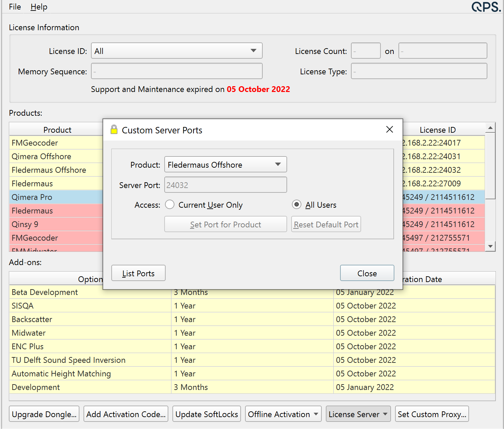Open the Help menu
The width and height of the screenshot is (504, 429).
[39, 7]
